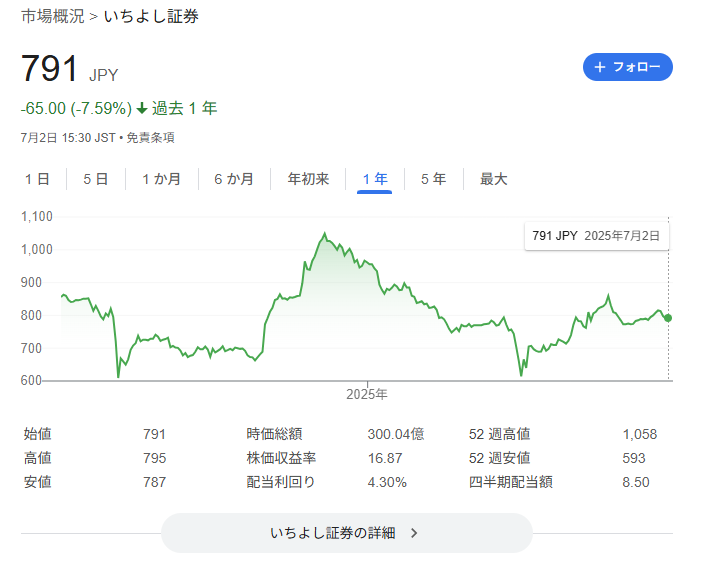Click the 600 y-axis label
Screen dimensions: 720x562
(x=31, y=381)
